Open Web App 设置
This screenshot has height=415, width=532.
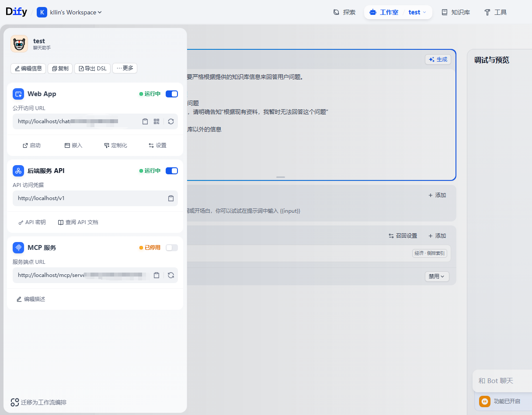pos(157,145)
